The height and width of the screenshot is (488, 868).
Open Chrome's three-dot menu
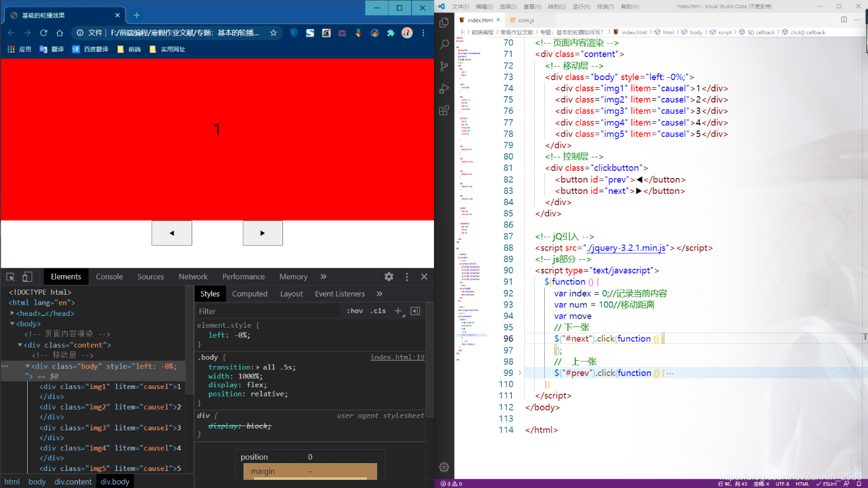[x=423, y=33]
